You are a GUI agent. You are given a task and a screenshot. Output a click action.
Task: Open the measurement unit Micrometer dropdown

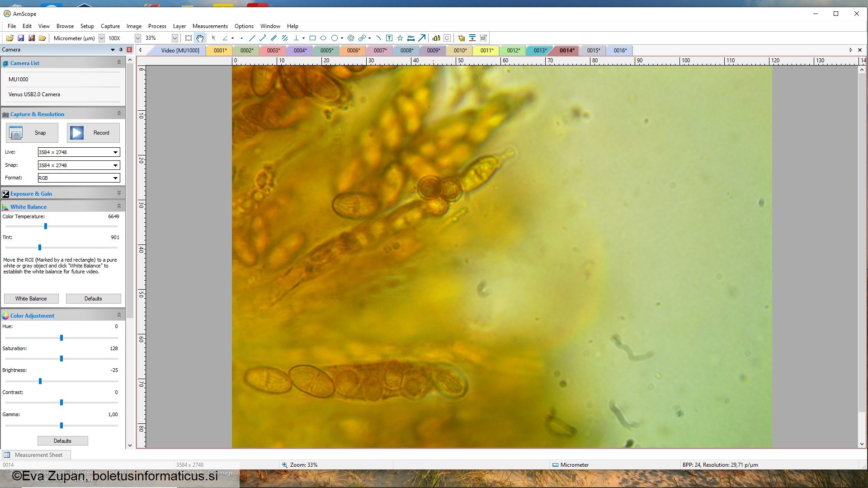click(x=102, y=38)
